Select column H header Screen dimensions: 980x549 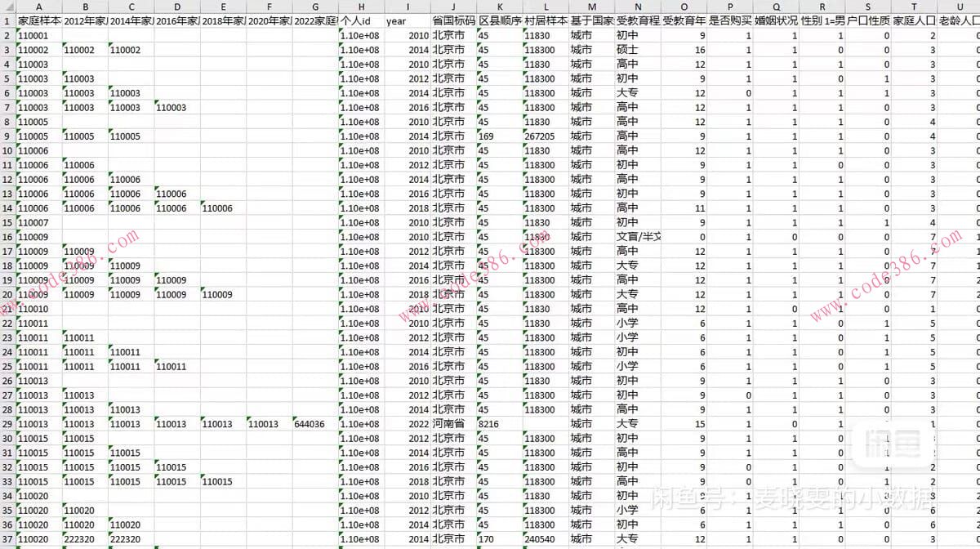361,7
